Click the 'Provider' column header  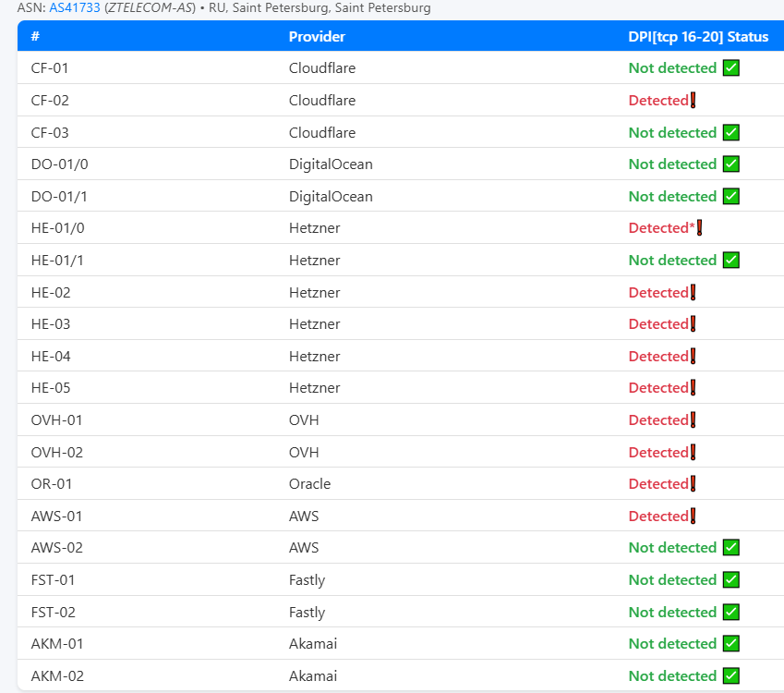tap(317, 37)
